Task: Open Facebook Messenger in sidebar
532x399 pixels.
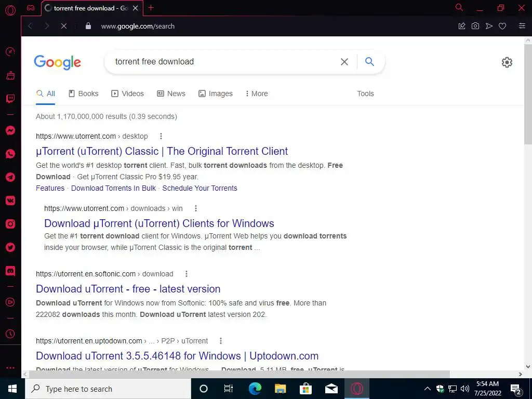Action: [10, 130]
